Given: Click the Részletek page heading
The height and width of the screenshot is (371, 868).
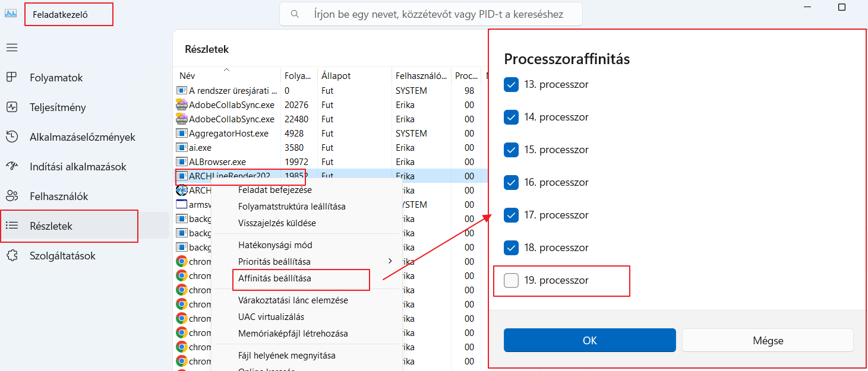Looking at the screenshot, I should tap(207, 49).
